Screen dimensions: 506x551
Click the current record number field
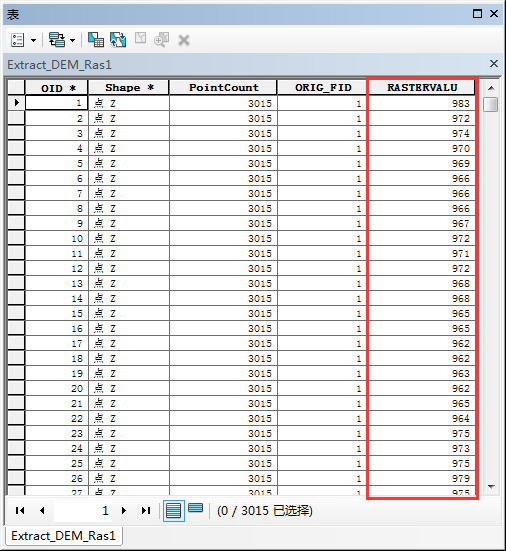(x=83, y=511)
